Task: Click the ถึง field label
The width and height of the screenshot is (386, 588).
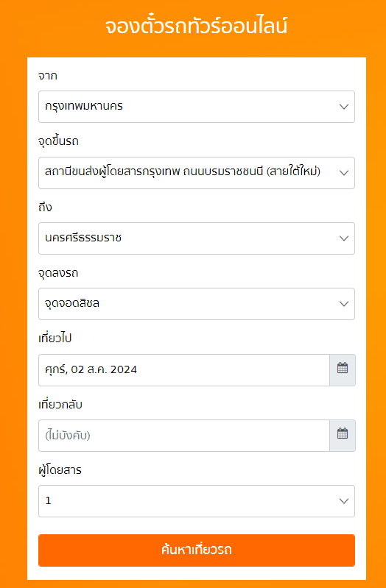Action: coord(45,207)
